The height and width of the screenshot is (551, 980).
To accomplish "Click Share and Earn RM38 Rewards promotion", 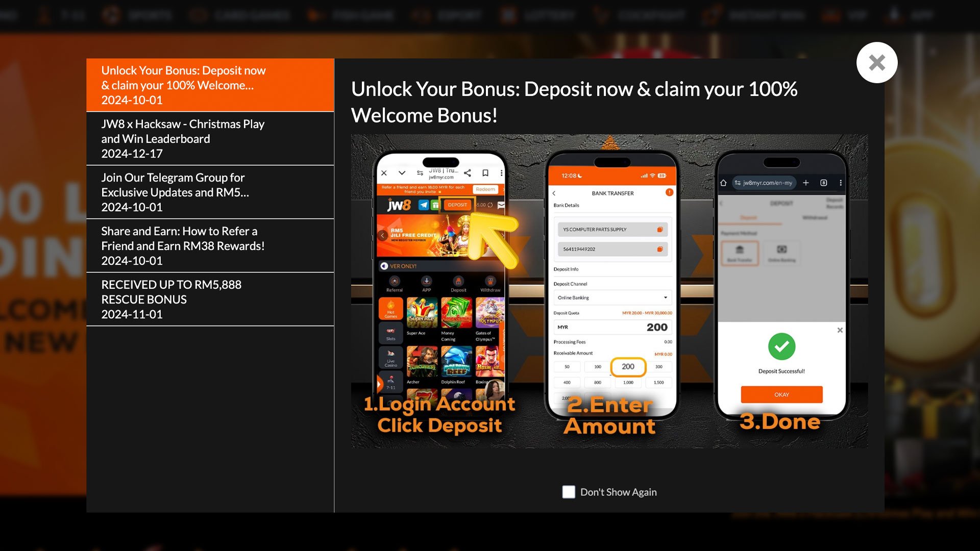I will coord(210,245).
